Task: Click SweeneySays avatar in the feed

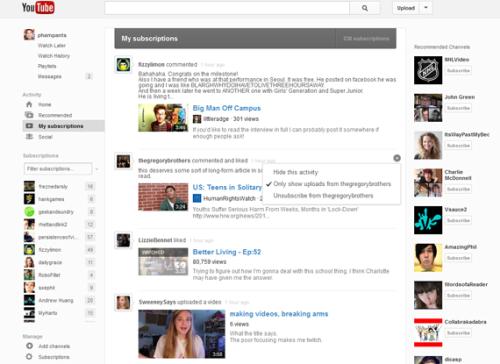Action: [123, 303]
